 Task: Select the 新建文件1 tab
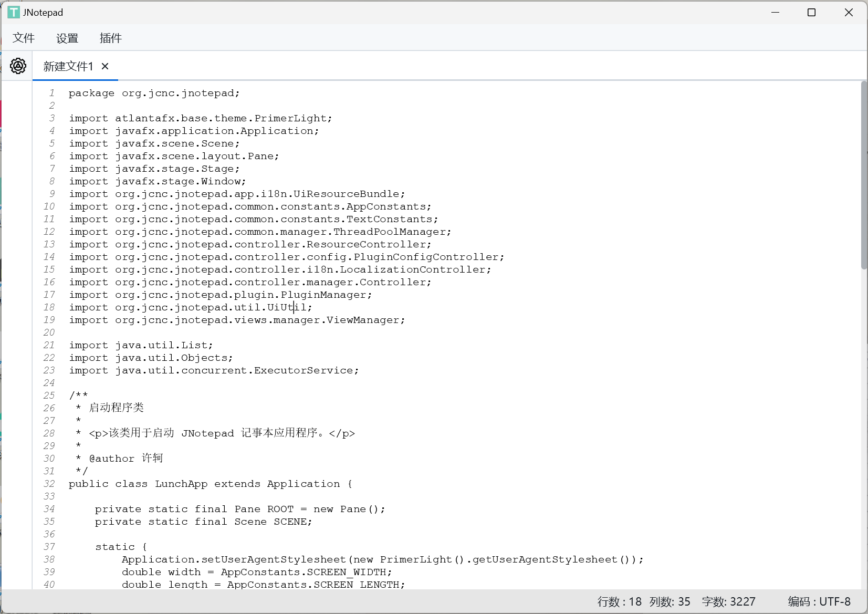coord(68,66)
